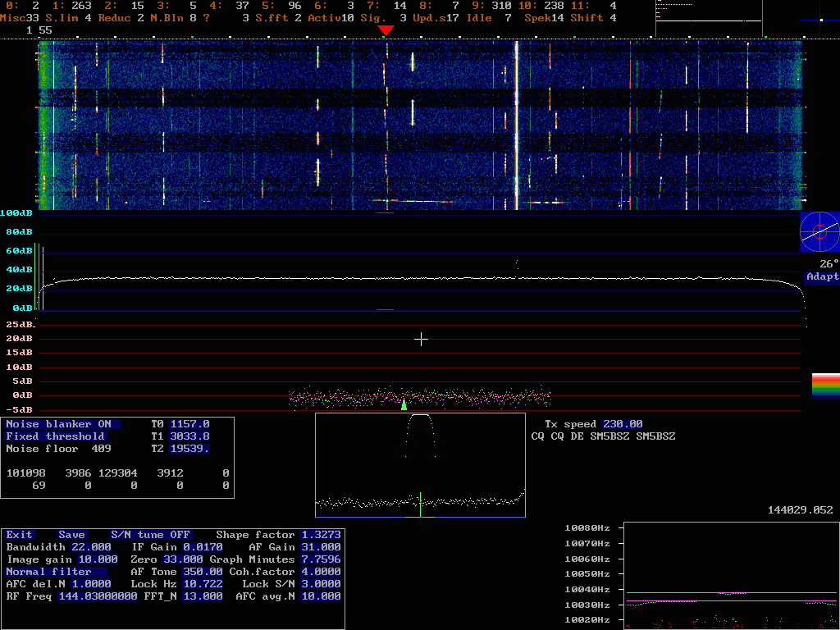Screen dimensions: 840x630
Task: Click the magenta upper line in AFC graph
Action: (x=731, y=593)
